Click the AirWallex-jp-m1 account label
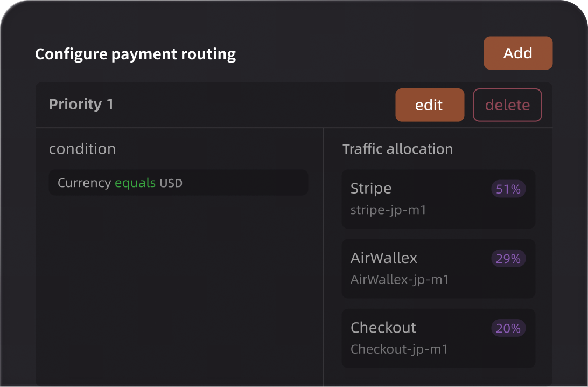588x387 pixels. point(400,280)
